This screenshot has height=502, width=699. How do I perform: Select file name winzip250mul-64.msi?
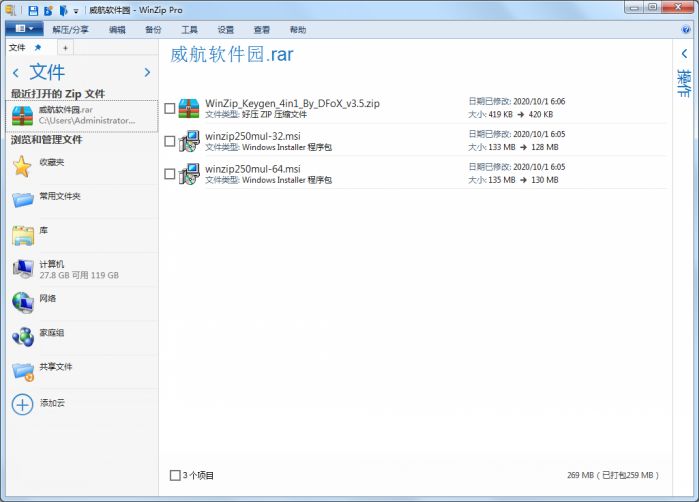(x=253, y=169)
